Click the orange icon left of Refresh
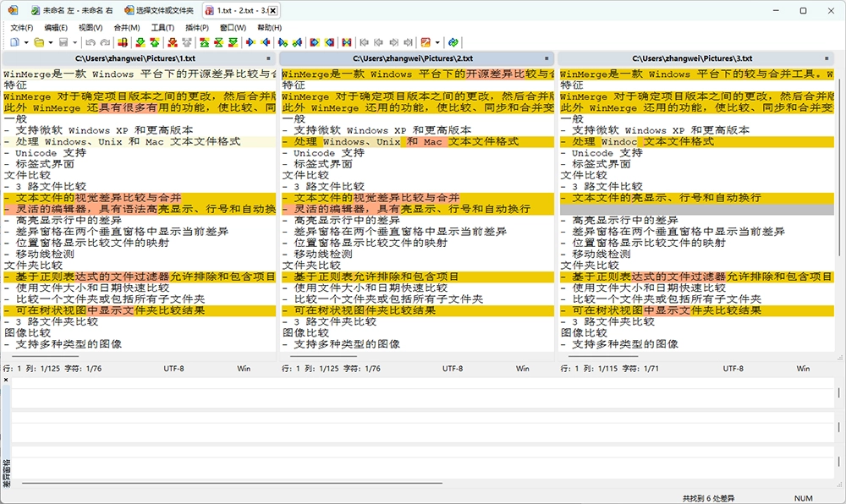Screen dimensions: 846x504 426,42
